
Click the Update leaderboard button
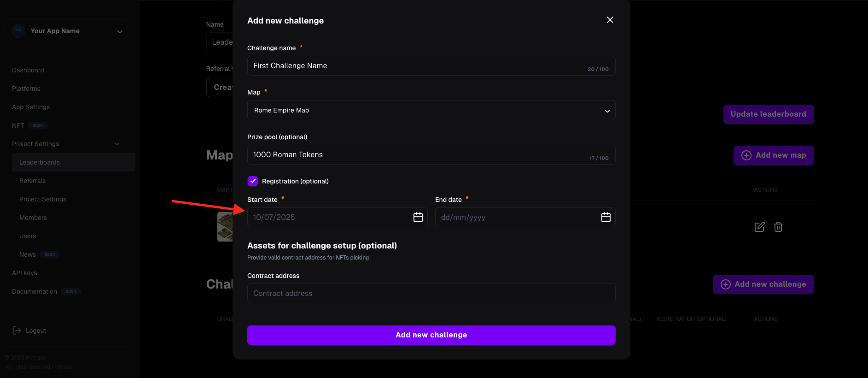click(768, 114)
